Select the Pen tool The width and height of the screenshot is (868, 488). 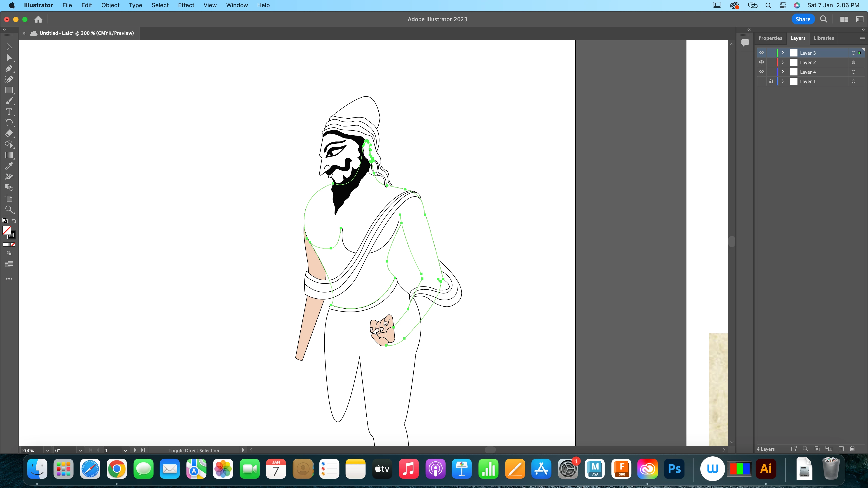pyautogui.click(x=9, y=69)
